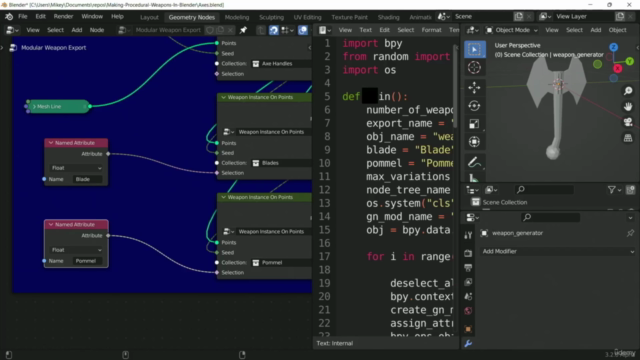The image size is (640, 360).
Task: Open the outliner filter dropdown
Action: pyautogui.click(x=614, y=190)
